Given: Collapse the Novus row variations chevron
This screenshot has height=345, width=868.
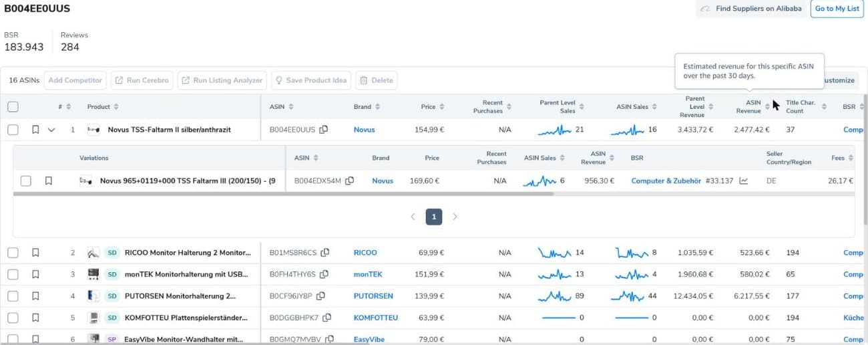Looking at the screenshot, I should pos(51,130).
